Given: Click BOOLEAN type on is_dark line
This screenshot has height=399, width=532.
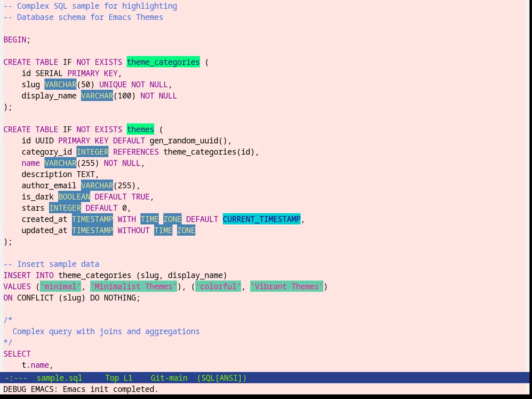Looking at the screenshot, I should (74, 197).
